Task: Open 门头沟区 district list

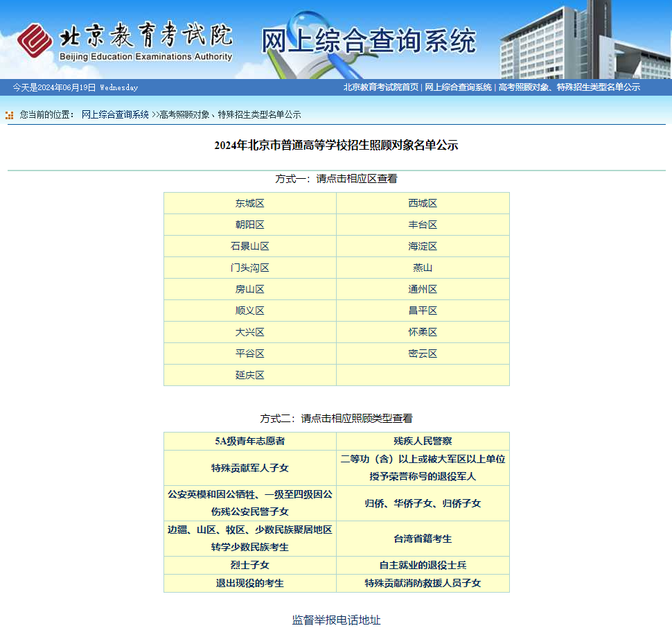Action: pyautogui.click(x=250, y=268)
